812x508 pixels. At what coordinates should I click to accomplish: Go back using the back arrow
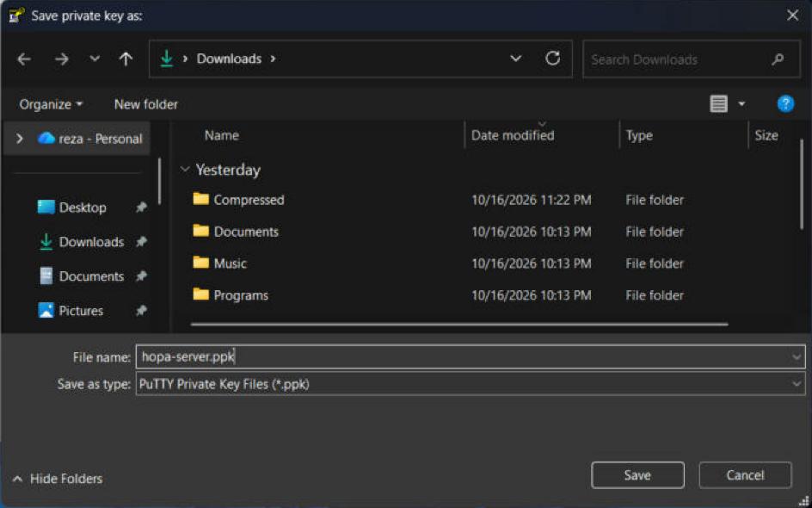[x=24, y=59]
